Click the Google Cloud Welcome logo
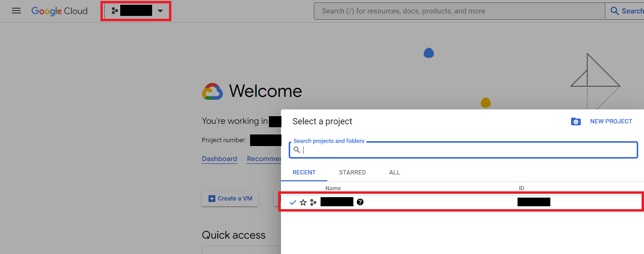 [x=212, y=91]
